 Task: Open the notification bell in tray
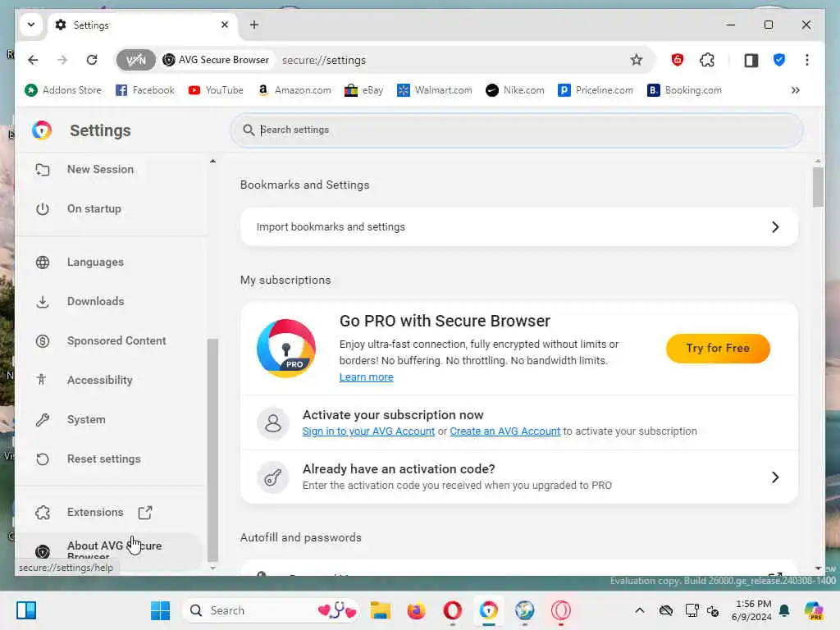[784, 610]
